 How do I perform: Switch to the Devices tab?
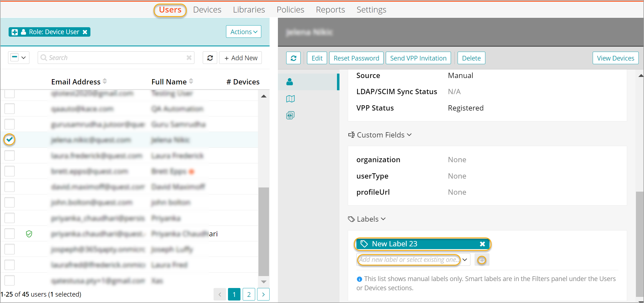click(207, 10)
